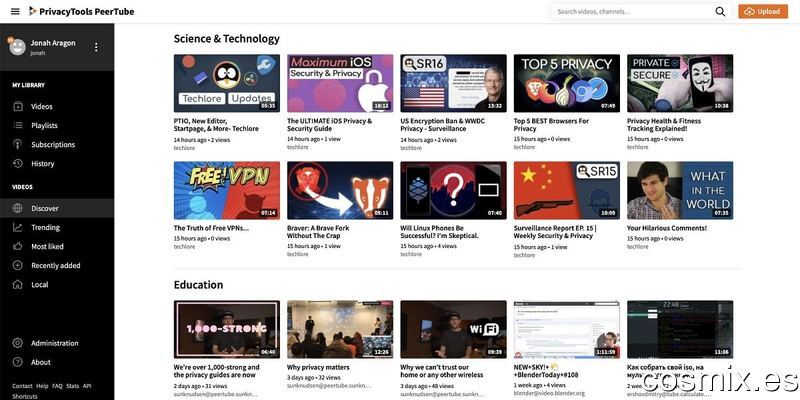The width and height of the screenshot is (800, 400).
Task: Open 'Your Hilarious Comments!' video title
Action: 667,228
